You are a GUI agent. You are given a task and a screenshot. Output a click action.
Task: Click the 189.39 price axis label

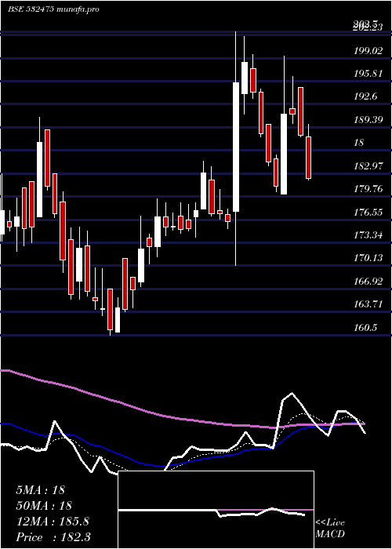click(x=368, y=120)
